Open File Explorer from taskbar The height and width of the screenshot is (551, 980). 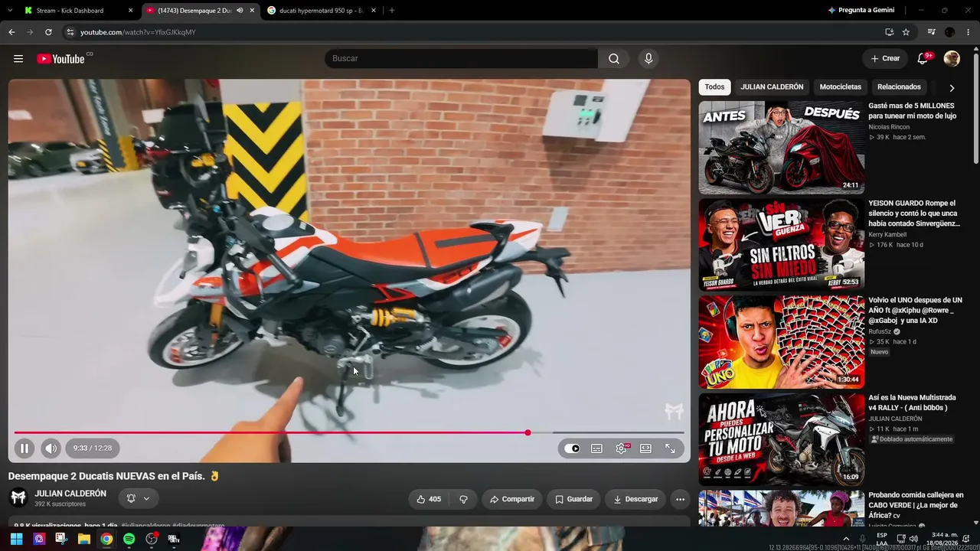84,539
